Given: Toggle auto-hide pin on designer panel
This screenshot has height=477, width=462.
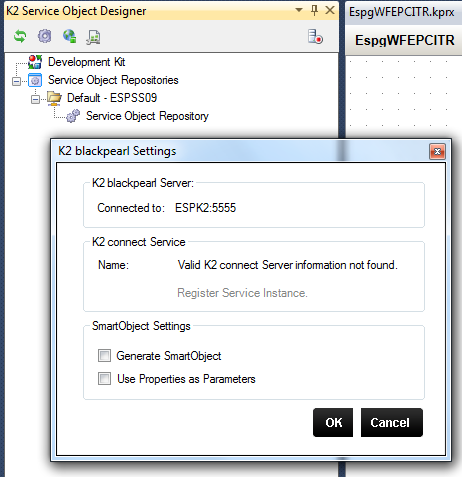Looking at the screenshot, I should tap(314, 11).
